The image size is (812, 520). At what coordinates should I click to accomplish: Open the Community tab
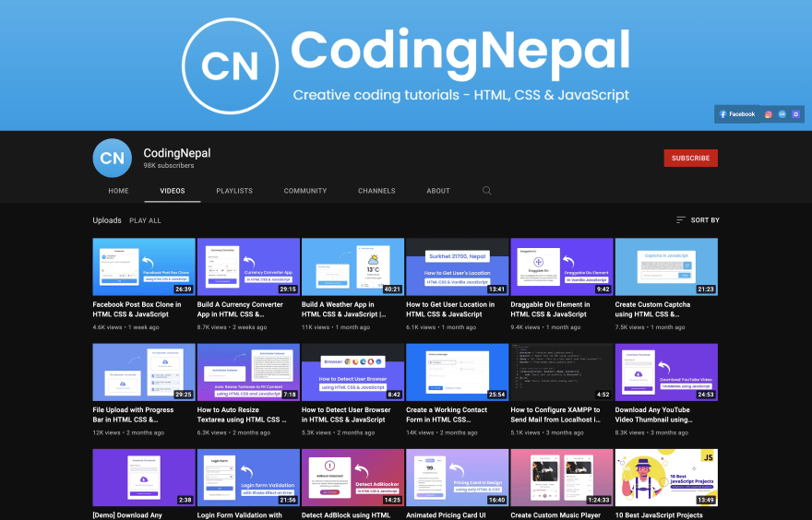(305, 191)
